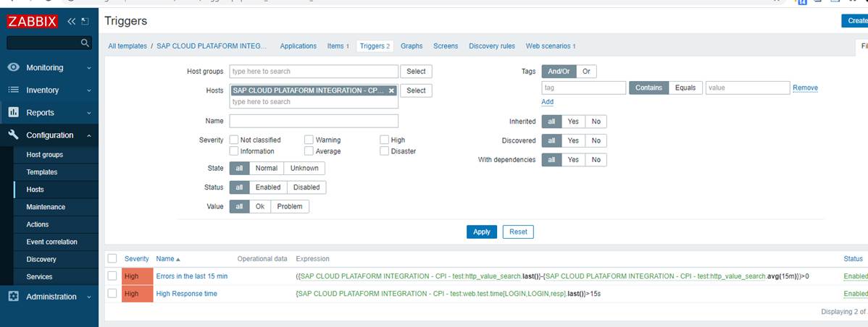This screenshot has width=868, height=327.
Task: Open the Applications tab
Action: (299, 46)
